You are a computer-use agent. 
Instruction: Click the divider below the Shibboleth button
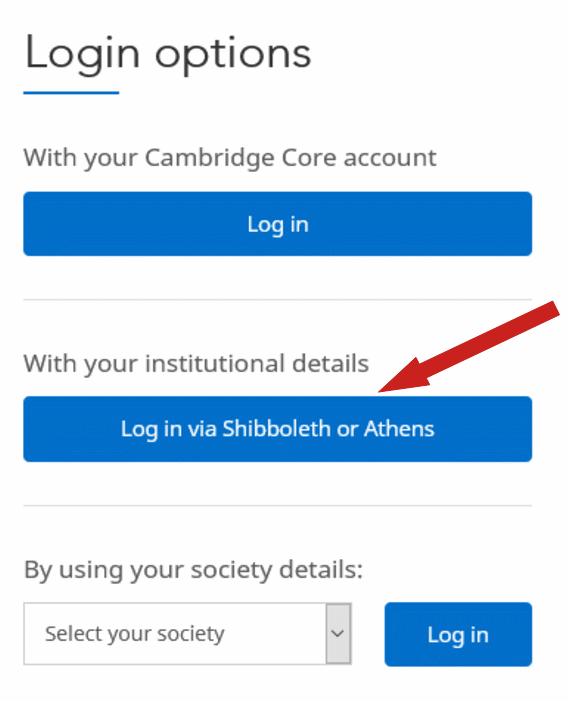coord(278,506)
